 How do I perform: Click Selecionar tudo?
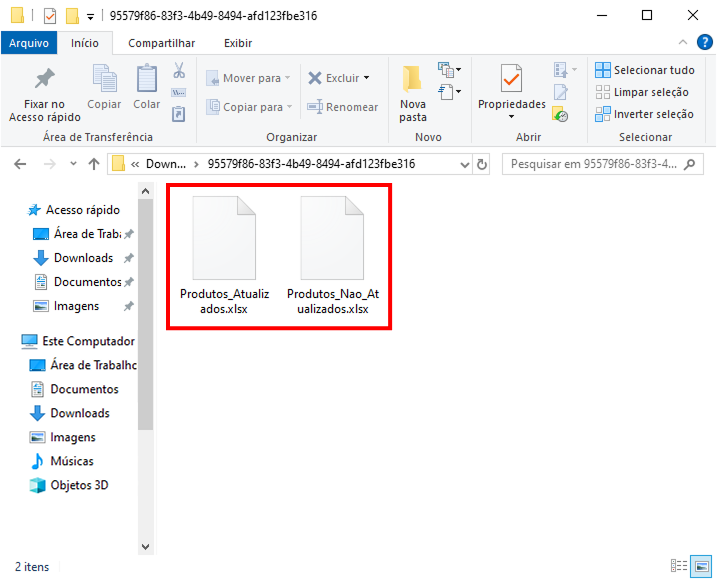[x=644, y=70]
